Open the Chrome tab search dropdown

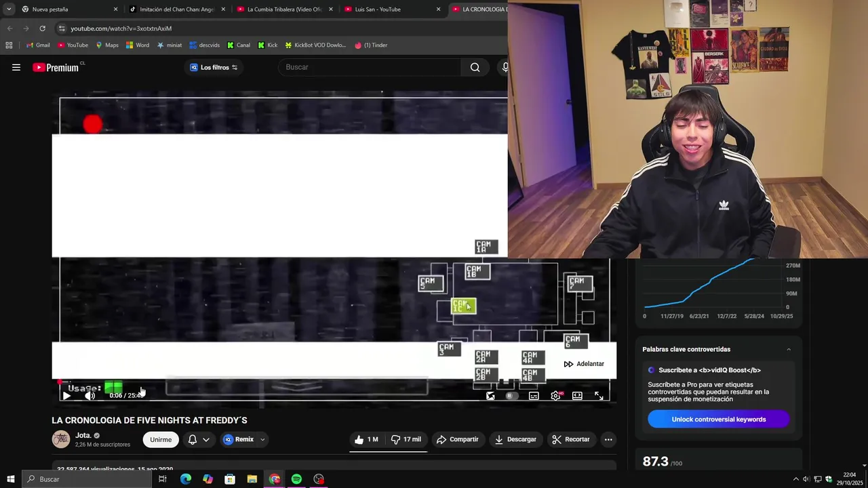point(8,9)
